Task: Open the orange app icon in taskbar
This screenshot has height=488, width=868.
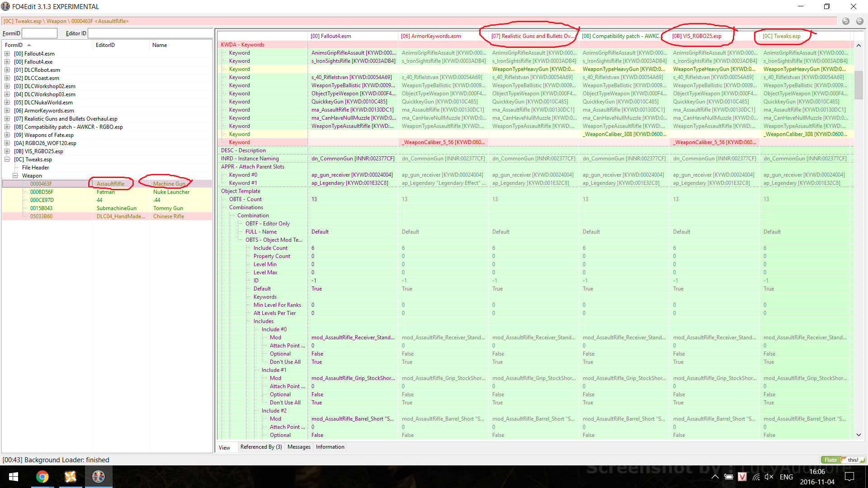Action: point(71,477)
